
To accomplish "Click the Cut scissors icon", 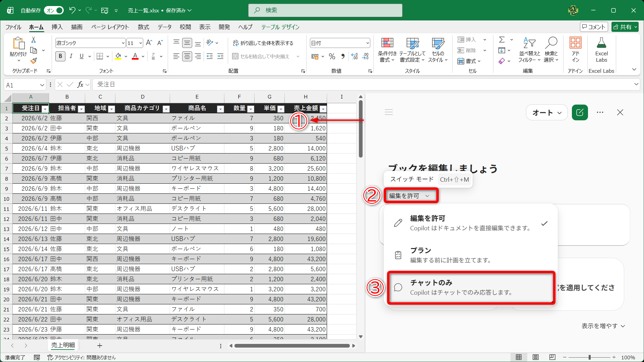I will click(34, 40).
